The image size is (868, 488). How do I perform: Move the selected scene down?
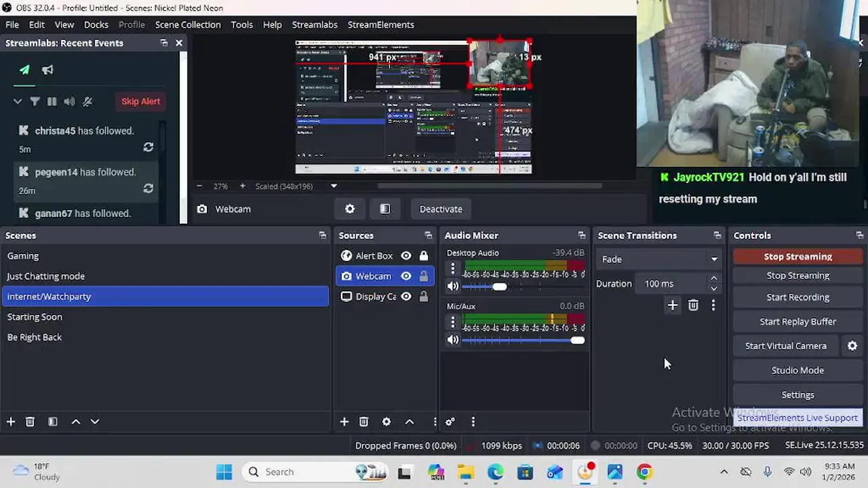[95, 422]
